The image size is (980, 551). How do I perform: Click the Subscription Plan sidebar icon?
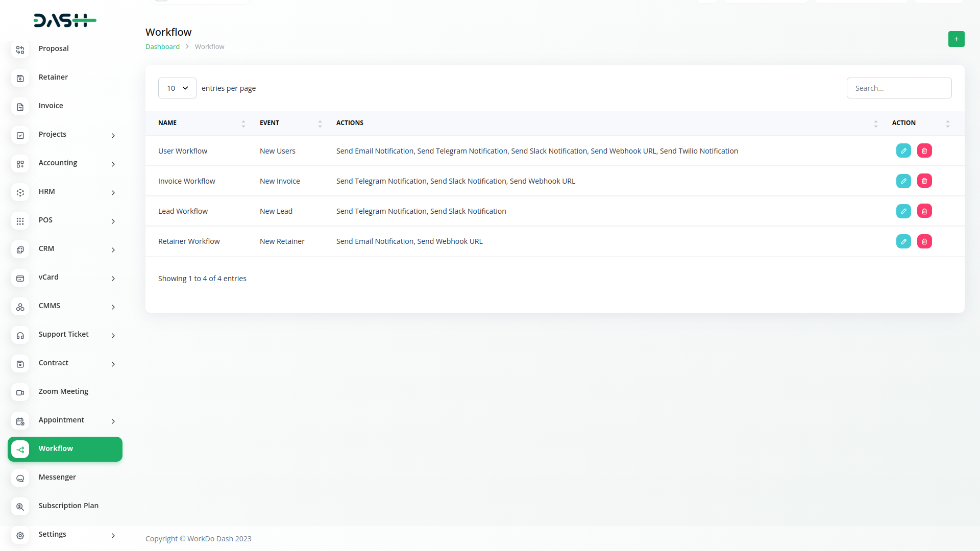click(x=20, y=507)
